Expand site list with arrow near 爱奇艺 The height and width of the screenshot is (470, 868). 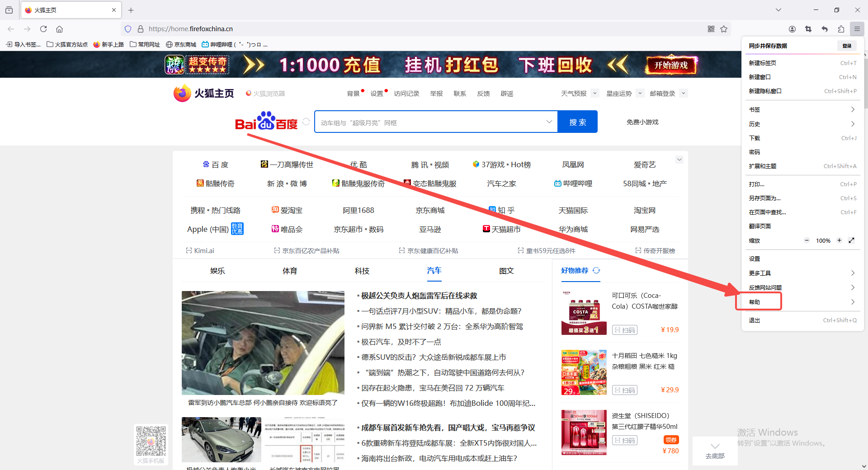point(679,160)
